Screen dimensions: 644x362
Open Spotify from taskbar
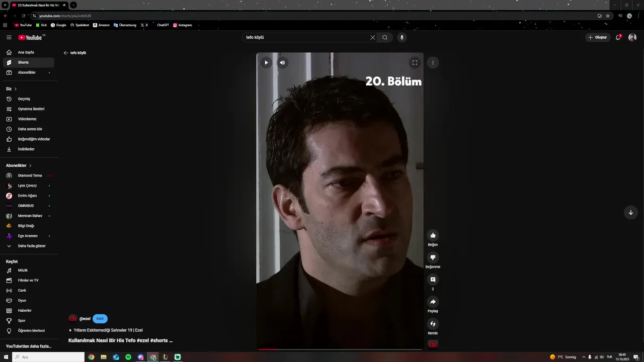128,357
